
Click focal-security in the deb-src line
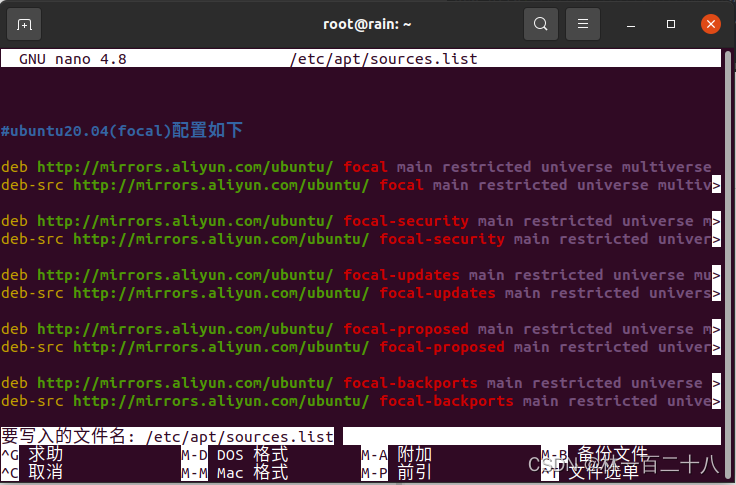pyautogui.click(x=442, y=239)
